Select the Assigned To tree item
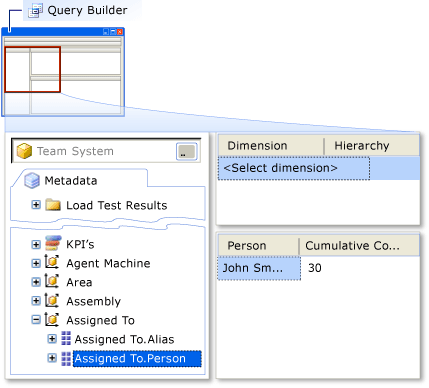The height and width of the screenshot is (388, 429). [x=100, y=320]
